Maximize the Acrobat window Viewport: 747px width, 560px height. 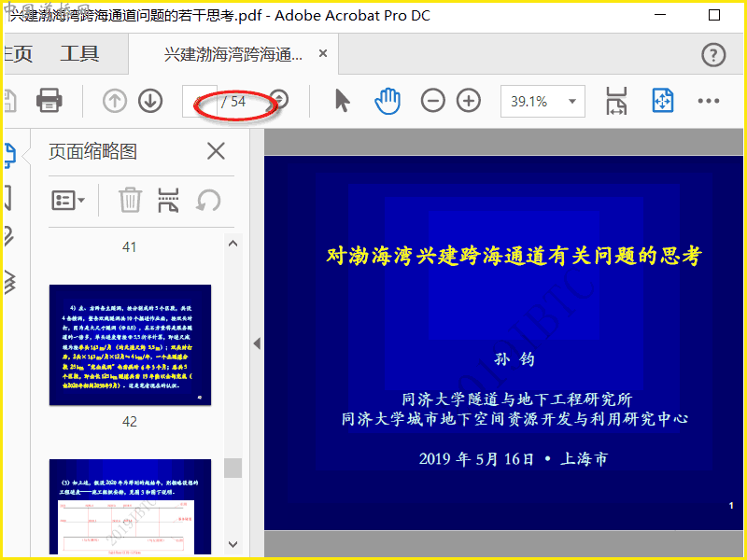(x=714, y=15)
